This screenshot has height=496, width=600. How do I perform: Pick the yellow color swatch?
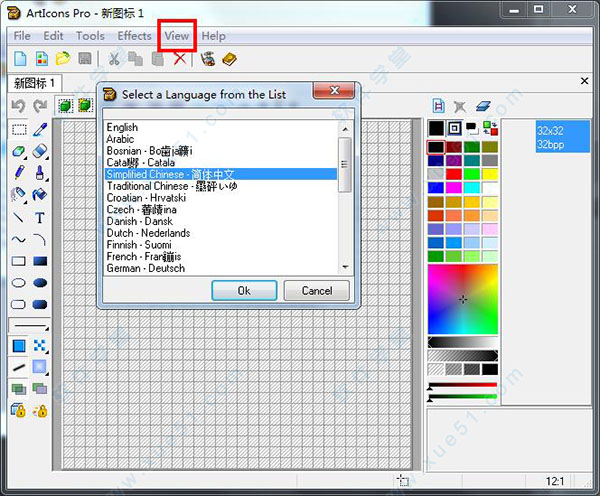tap(490, 174)
